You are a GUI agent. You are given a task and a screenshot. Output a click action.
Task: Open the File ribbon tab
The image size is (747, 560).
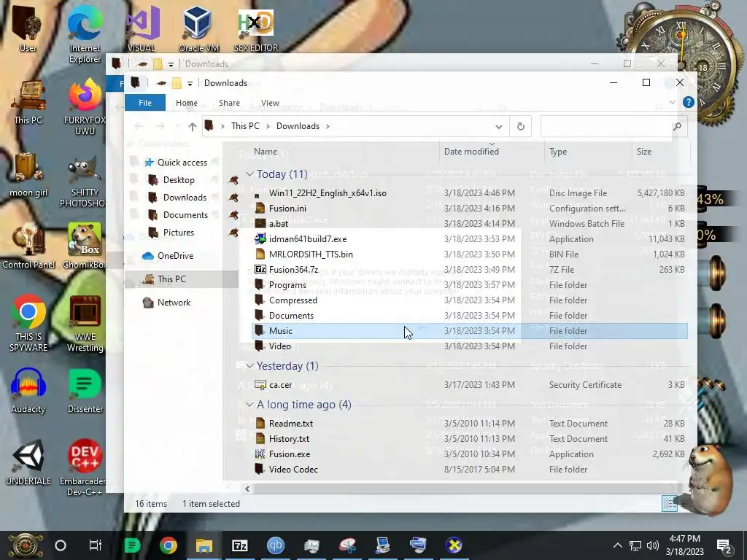click(145, 103)
